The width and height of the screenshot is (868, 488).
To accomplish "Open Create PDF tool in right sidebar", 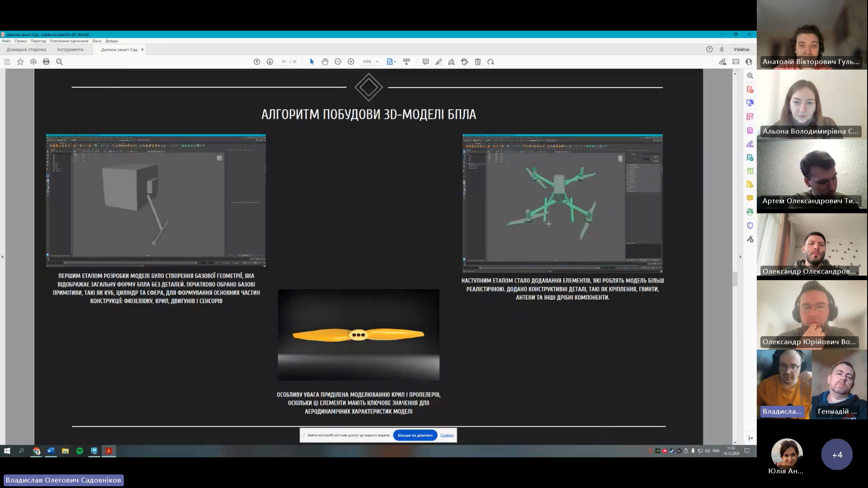I will pos(750,89).
